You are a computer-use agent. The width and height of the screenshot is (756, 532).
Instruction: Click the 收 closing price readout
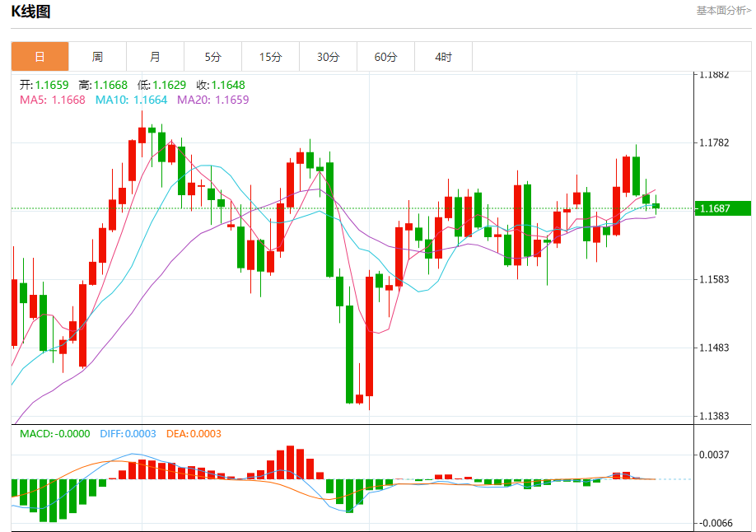(220, 85)
